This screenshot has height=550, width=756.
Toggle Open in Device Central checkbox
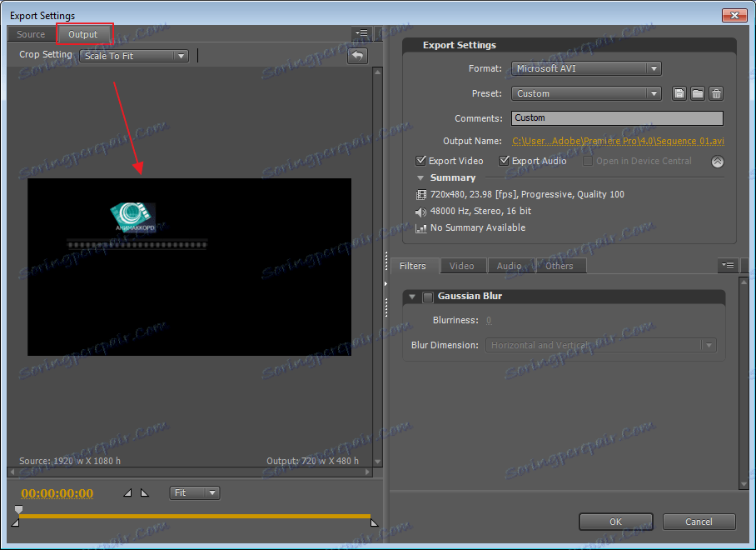click(588, 161)
